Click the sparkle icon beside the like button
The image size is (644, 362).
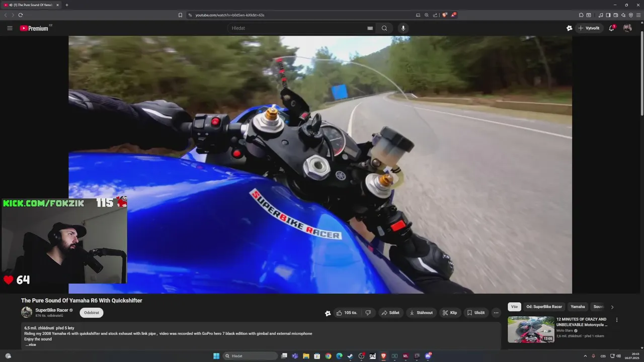tap(328, 313)
